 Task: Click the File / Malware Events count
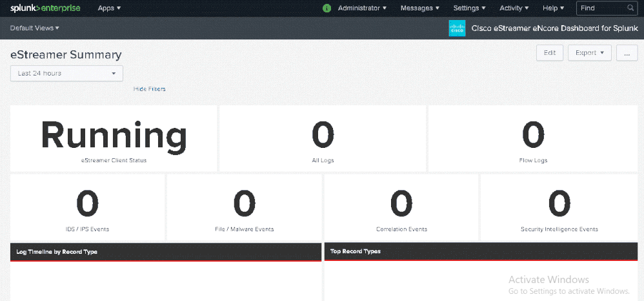(245, 204)
